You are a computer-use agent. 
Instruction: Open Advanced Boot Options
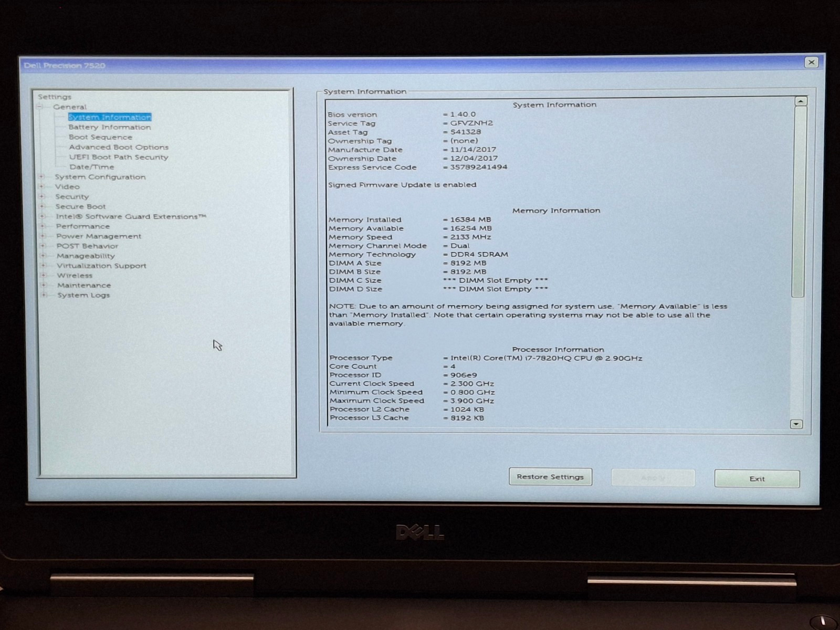pyautogui.click(x=119, y=147)
